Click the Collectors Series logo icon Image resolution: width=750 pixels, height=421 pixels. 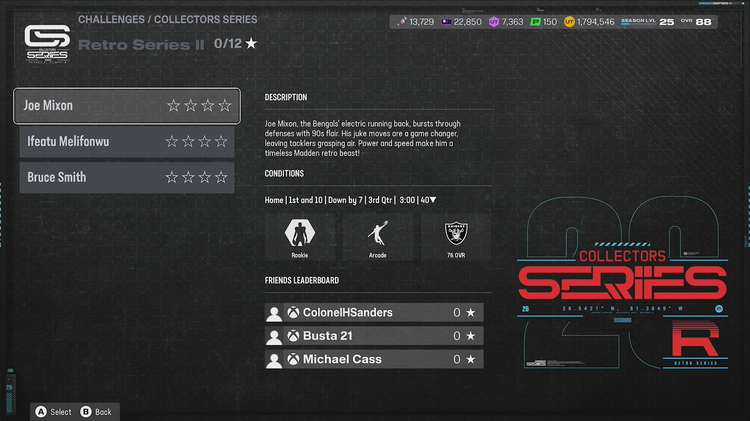[46, 43]
